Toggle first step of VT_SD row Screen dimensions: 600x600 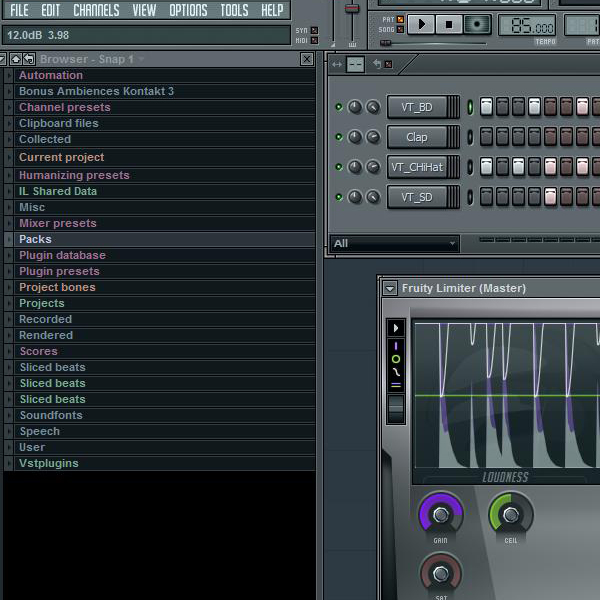click(x=486, y=197)
